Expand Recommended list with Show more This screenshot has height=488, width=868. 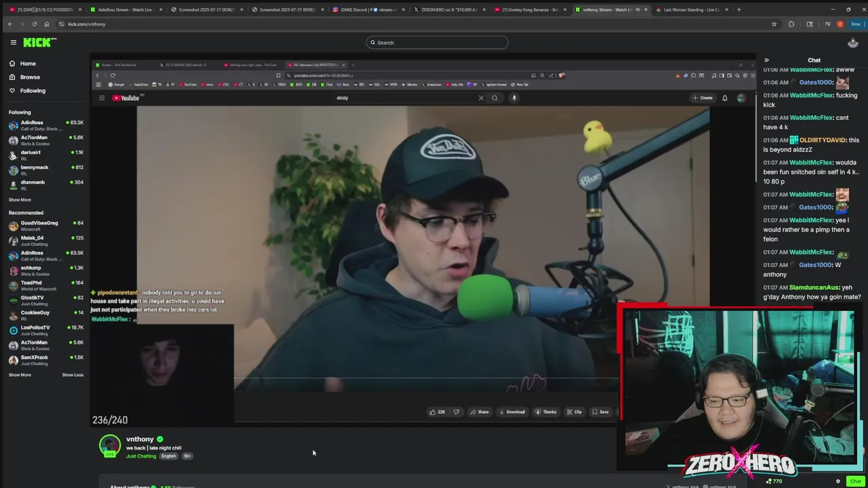pos(20,375)
